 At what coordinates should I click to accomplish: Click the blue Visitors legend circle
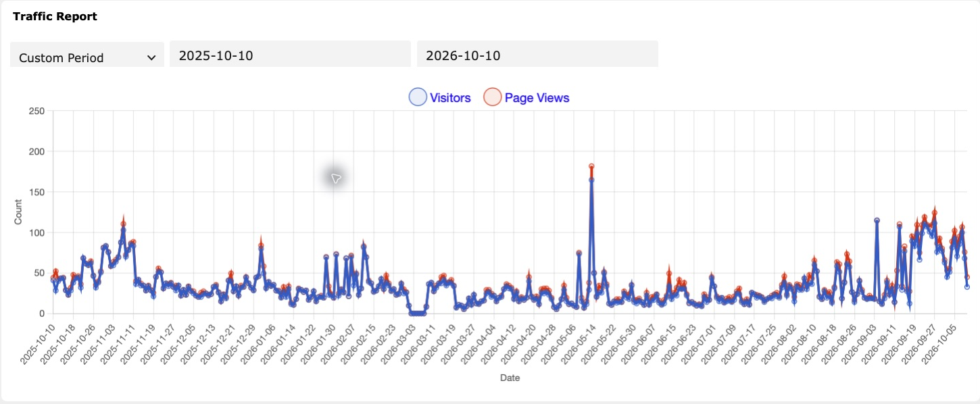point(418,97)
